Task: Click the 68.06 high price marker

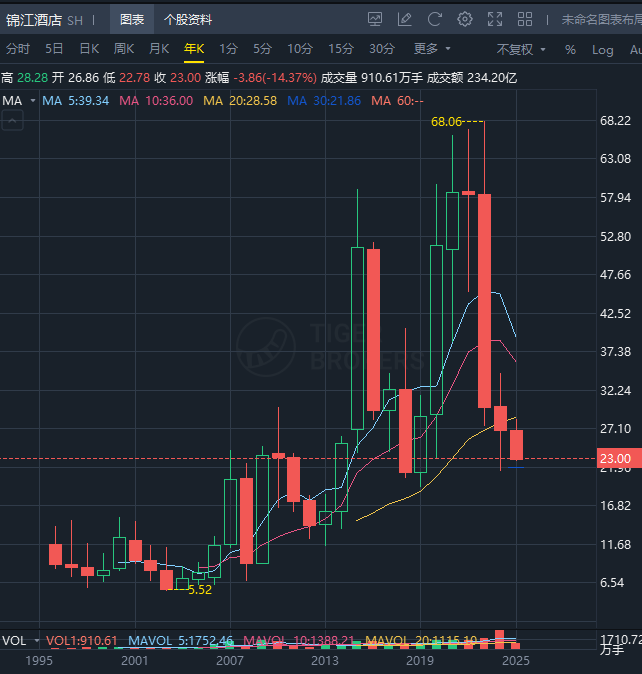Action: tap(446, 122)
